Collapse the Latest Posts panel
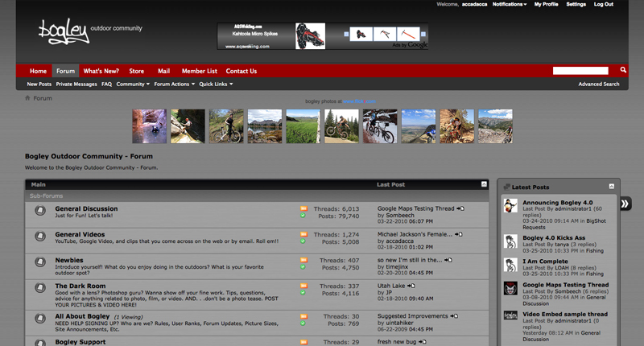The height and width of the screenshot is (346, 644). click(x=612, y=187)
